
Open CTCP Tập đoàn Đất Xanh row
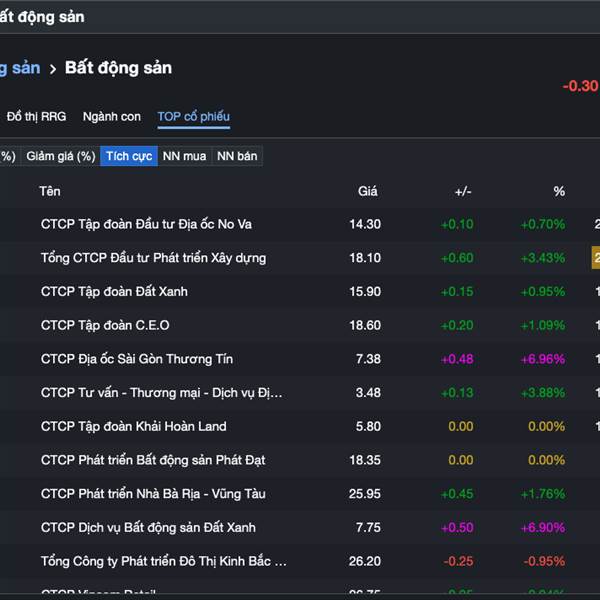tap(114, 292)
